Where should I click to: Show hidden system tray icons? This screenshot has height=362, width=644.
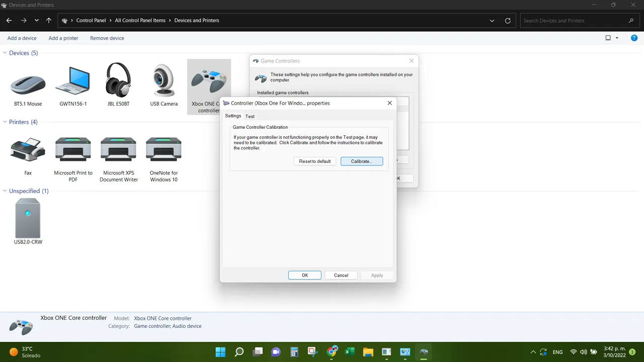click(x=533, y=352)
